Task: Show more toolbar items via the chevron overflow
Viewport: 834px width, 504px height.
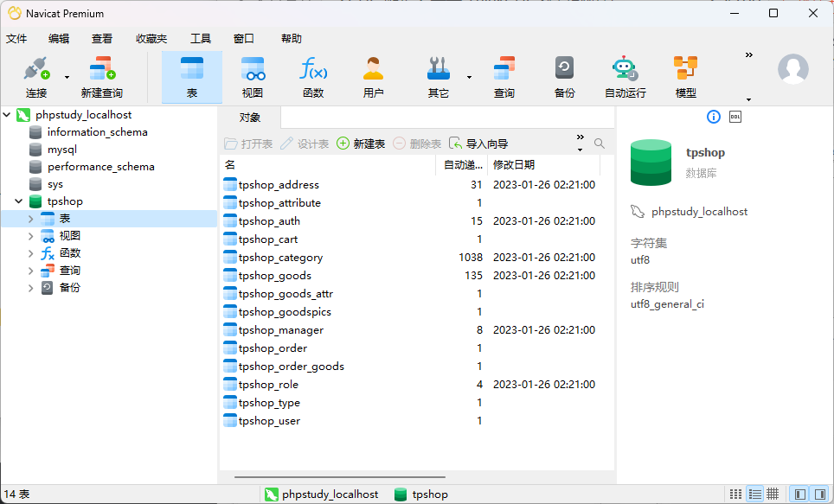Action: 749,54
